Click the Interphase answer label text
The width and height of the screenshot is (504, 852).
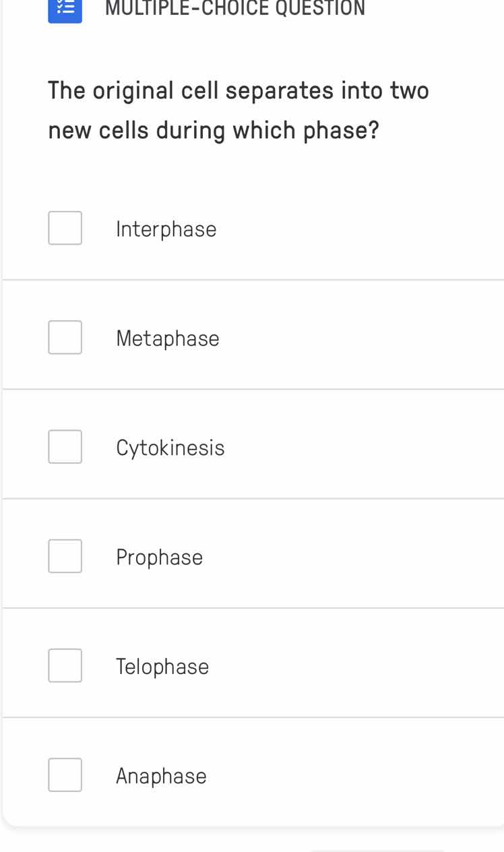coord(166,229)
